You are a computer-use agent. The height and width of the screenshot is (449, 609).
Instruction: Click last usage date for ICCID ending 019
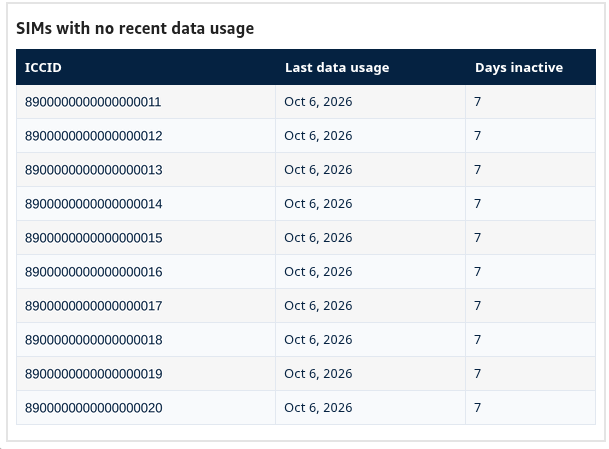[318, 374]
